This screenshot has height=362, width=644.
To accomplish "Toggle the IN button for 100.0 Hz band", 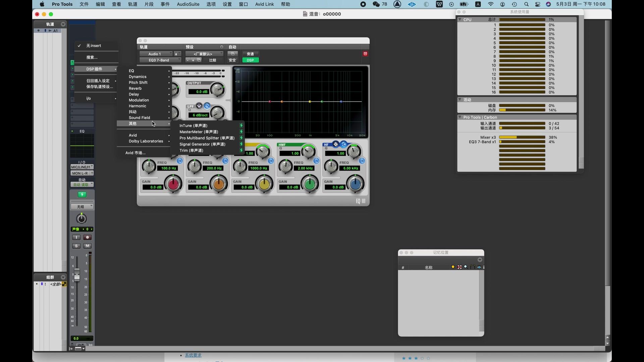I will pyautogui.click(x=180, y=161).
